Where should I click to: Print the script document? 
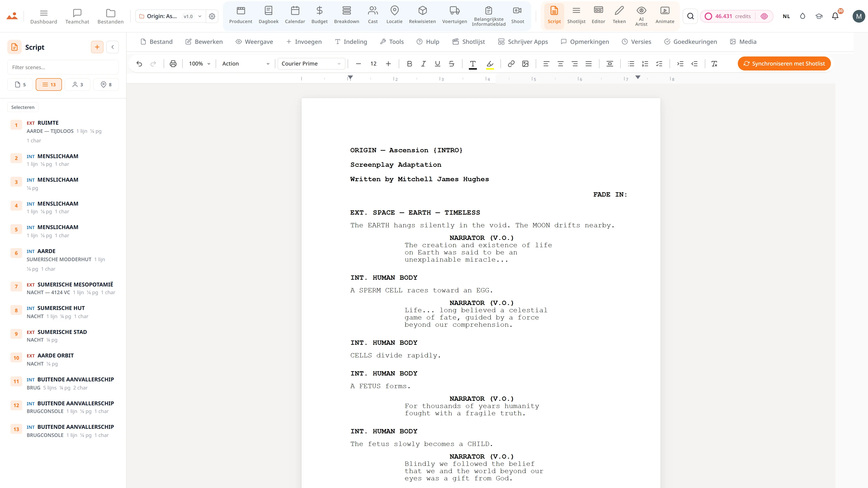coord(173,64)
